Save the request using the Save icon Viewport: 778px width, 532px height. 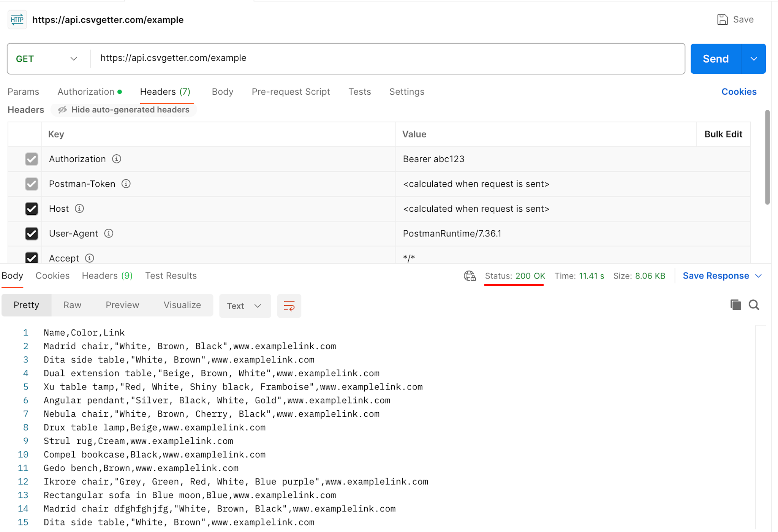point(722,19)
